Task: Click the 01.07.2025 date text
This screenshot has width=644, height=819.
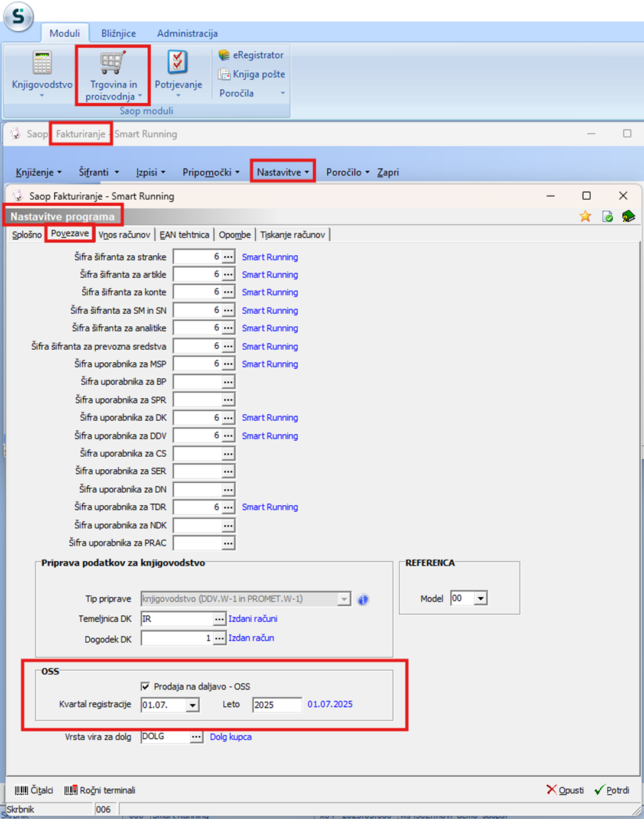Action: pos(330,704)
